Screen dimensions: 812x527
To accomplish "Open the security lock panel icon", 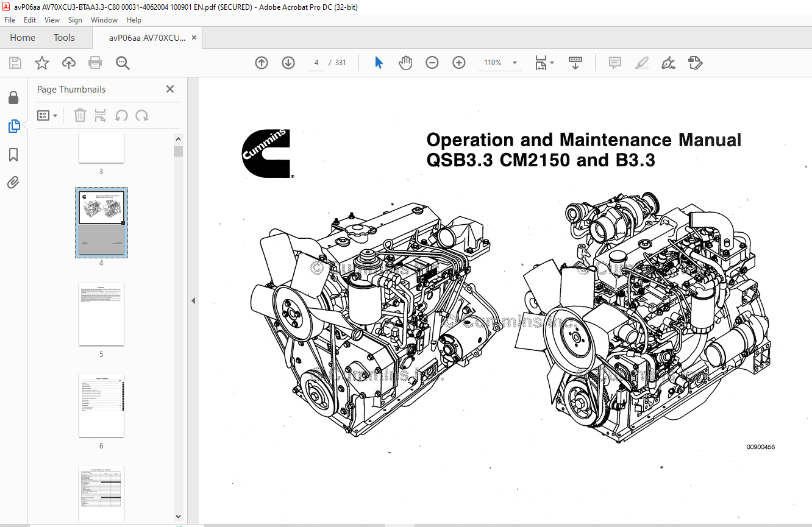I will (13, 97).
